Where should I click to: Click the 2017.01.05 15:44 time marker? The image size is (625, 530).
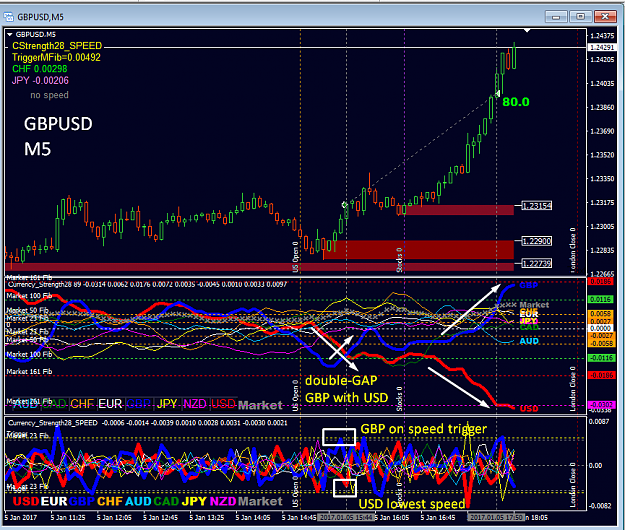coord(346,518)
